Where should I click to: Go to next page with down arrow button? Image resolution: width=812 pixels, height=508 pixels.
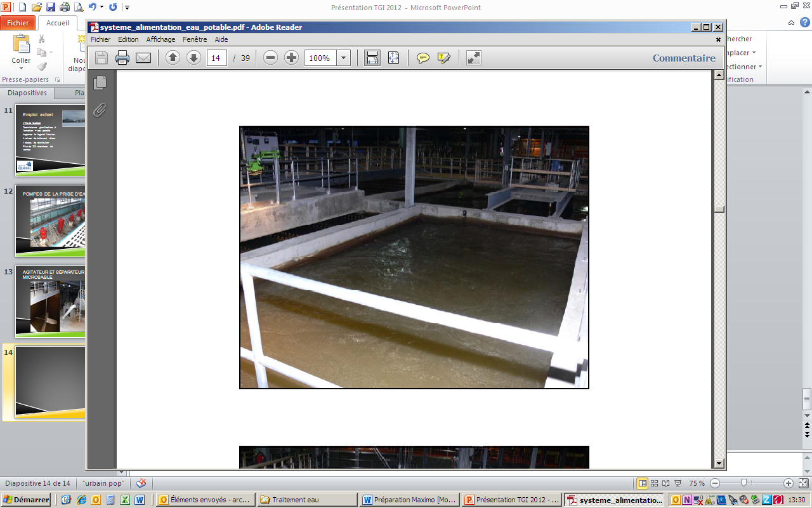[193, 58]
